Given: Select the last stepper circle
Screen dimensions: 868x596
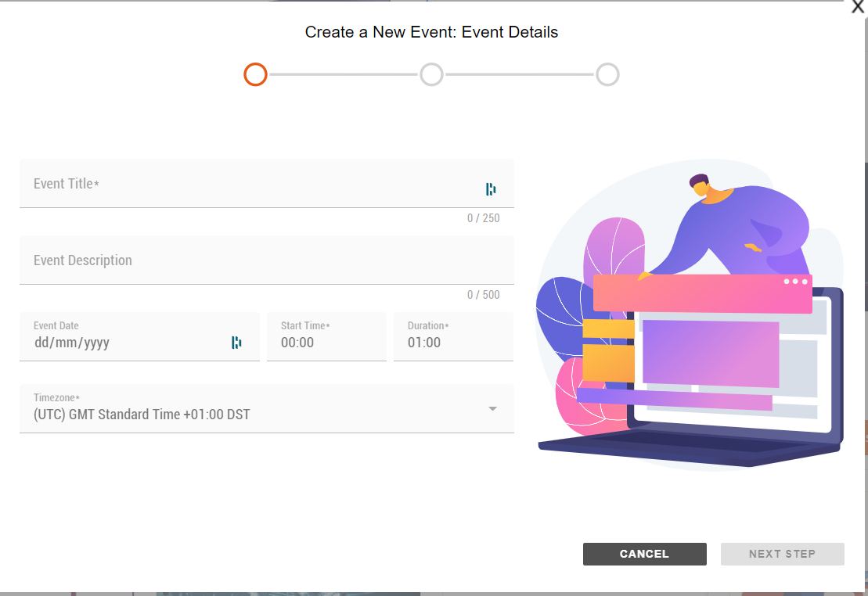Looking at the screenshot, I should tap(607, 74).
